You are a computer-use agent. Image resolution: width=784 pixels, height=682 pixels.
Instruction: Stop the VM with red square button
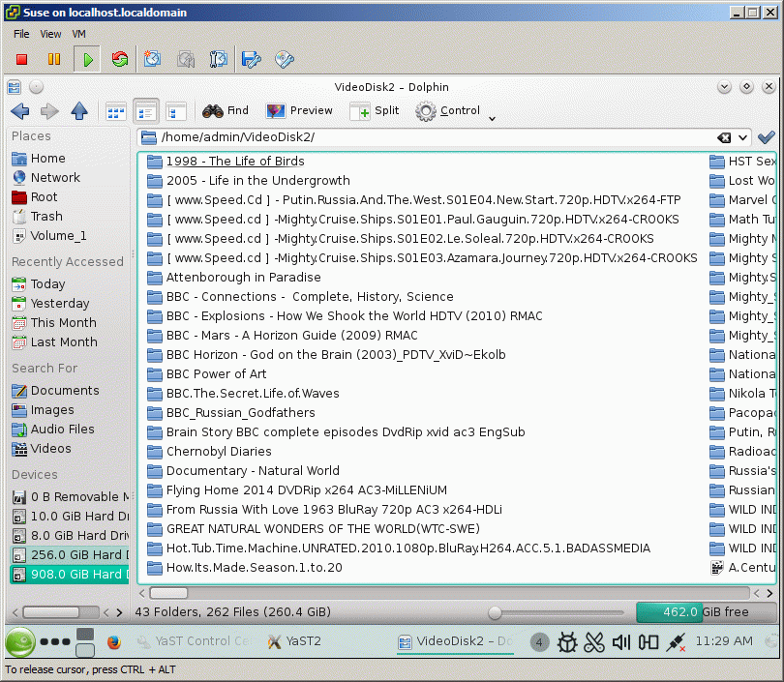pos(21,59)
